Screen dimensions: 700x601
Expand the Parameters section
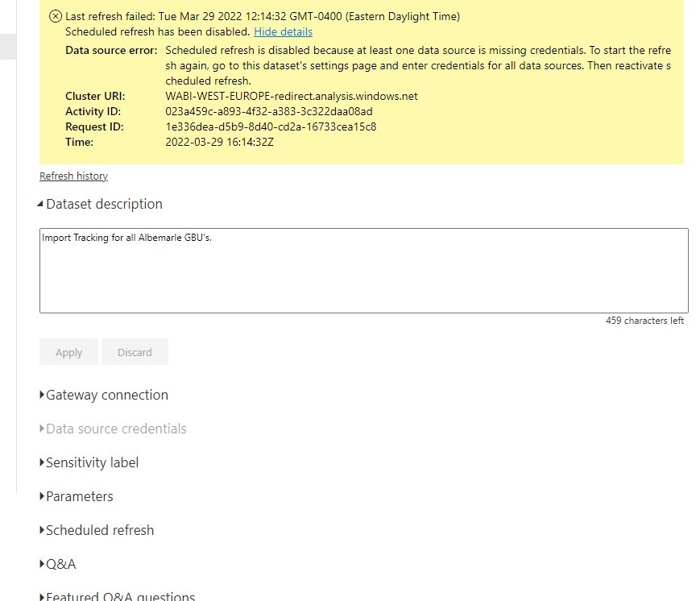[x=77, y=496]
